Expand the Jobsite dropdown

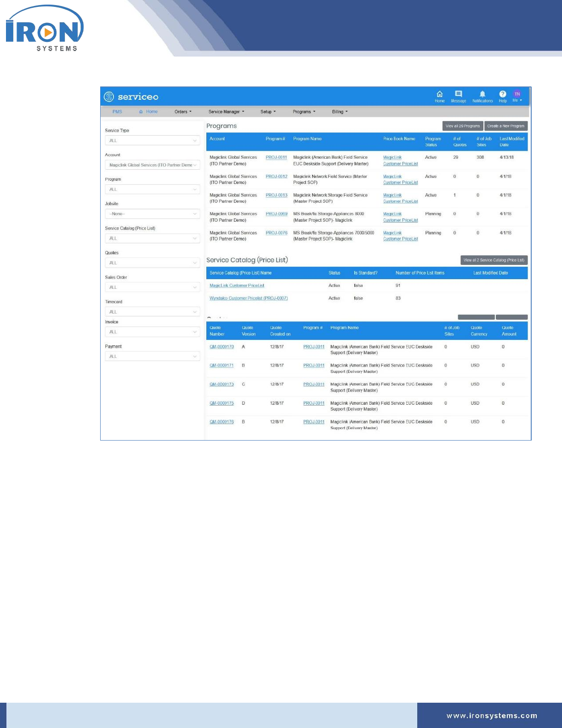tap(153, 214)
